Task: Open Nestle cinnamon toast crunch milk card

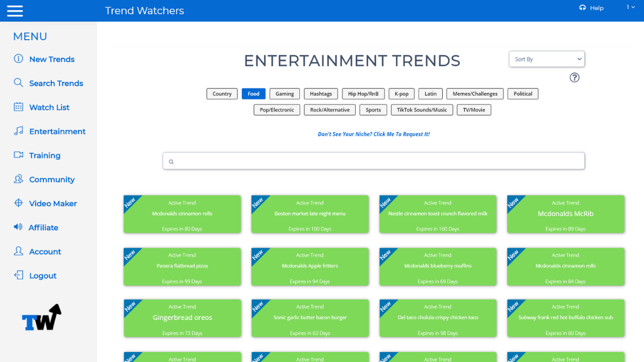Action: point(438,215)
